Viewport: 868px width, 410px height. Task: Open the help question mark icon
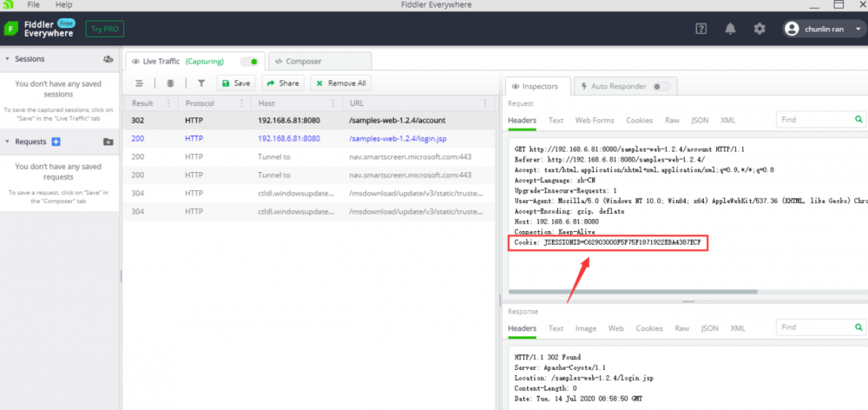click(x=700, y=29)
